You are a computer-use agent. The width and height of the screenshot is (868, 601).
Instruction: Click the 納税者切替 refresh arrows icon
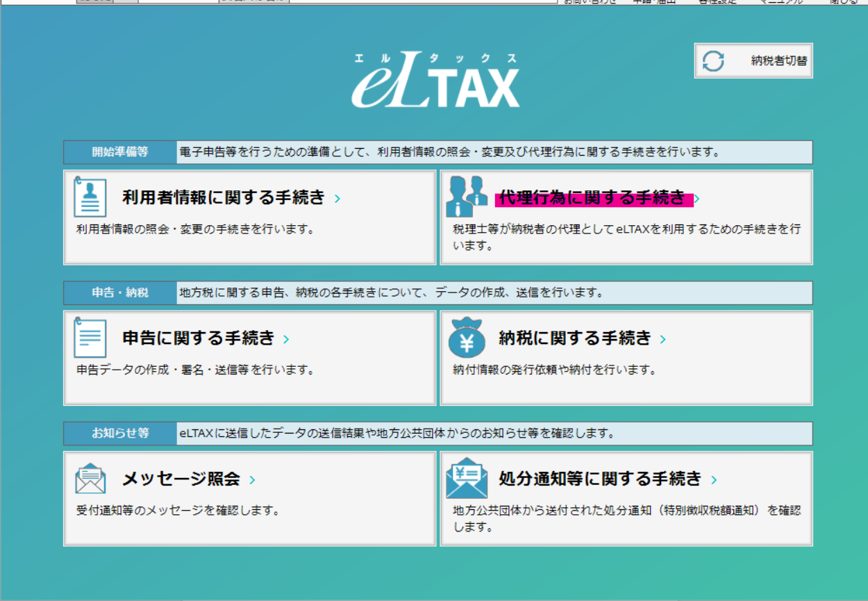713,61
